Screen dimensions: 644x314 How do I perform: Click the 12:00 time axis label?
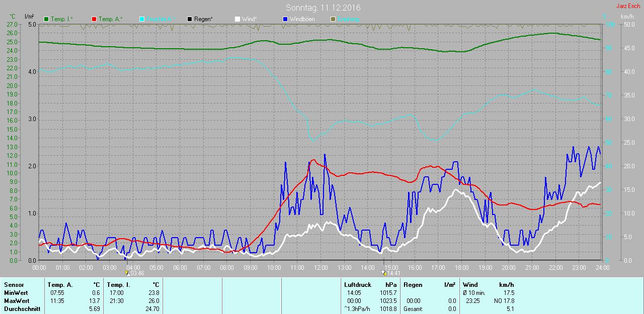coord(320,267)
